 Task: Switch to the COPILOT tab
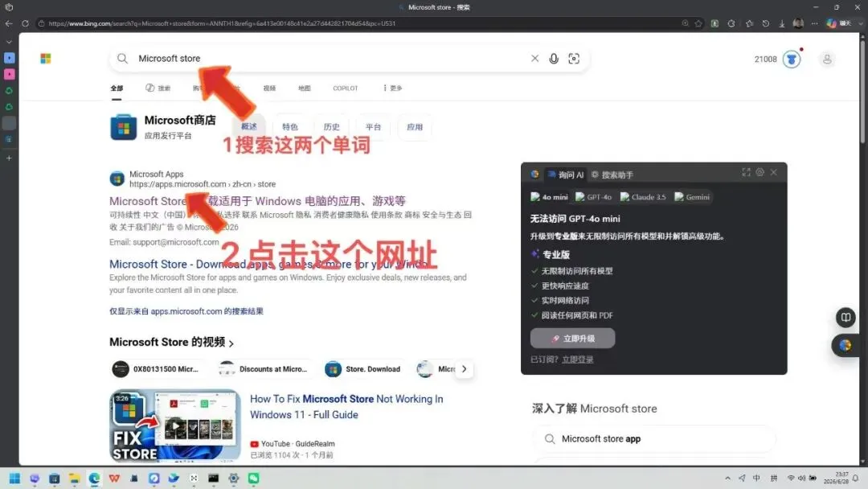click(x=346, y=88)
